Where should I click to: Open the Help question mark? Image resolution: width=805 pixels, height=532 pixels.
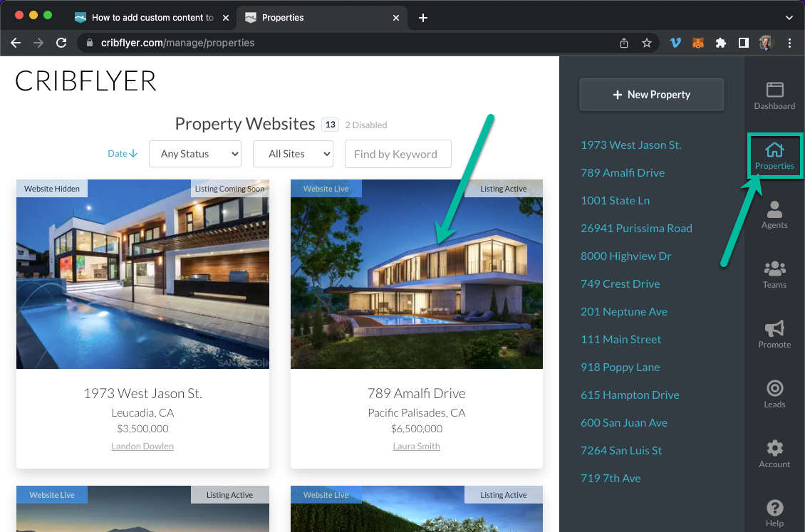tap(774, 513)
